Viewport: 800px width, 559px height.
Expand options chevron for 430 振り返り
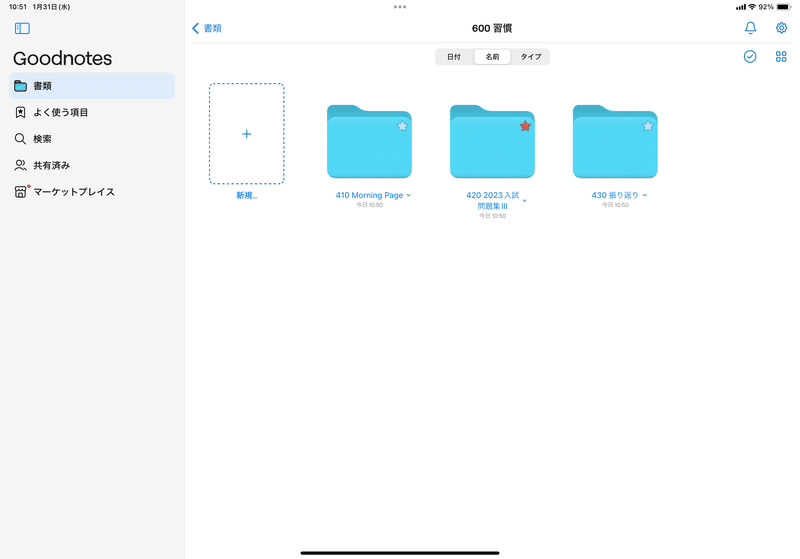click(645, 195)
